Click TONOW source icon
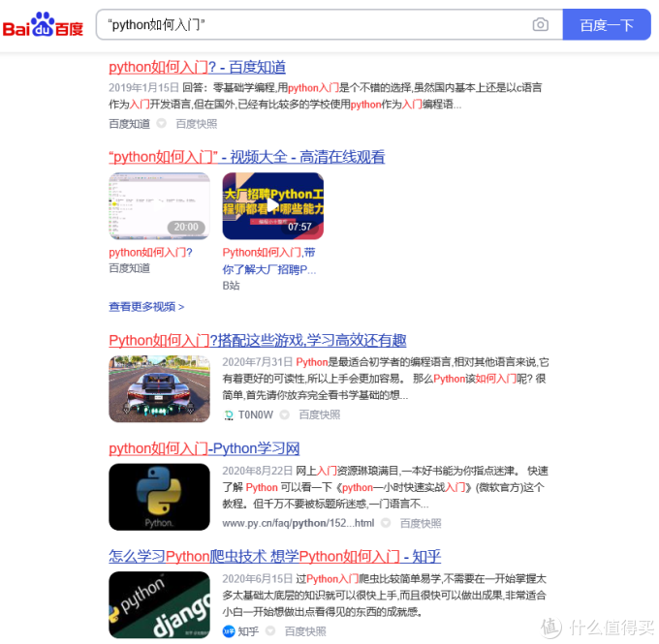 coord(228,415)
